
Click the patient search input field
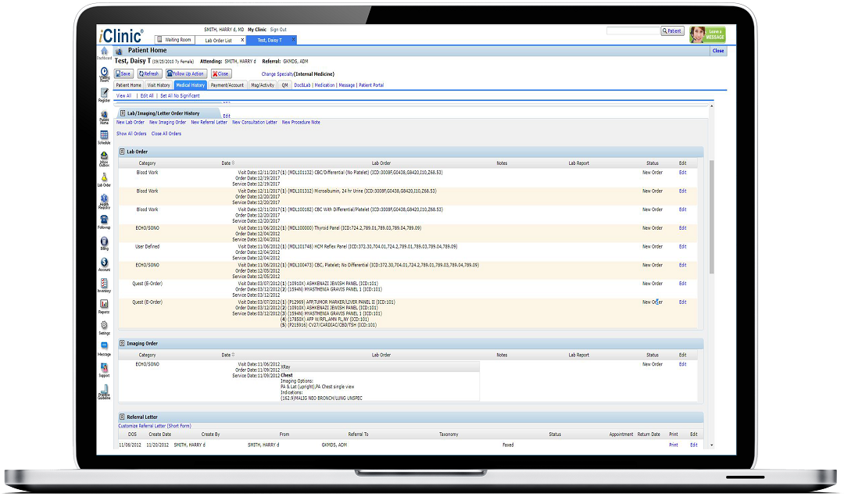632,31
